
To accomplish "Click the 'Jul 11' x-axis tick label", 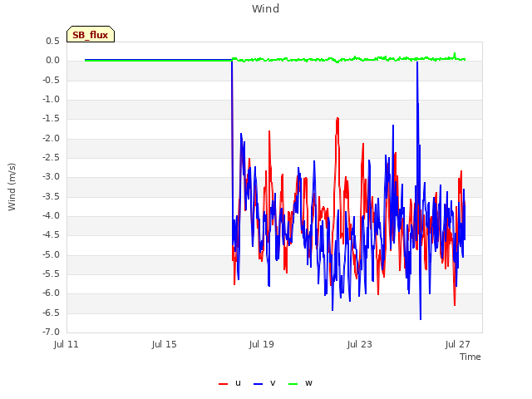I will point(66,344).
